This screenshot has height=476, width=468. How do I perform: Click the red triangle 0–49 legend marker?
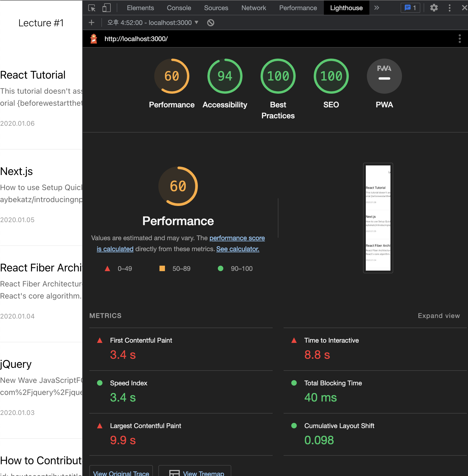(x=107, y=269)
